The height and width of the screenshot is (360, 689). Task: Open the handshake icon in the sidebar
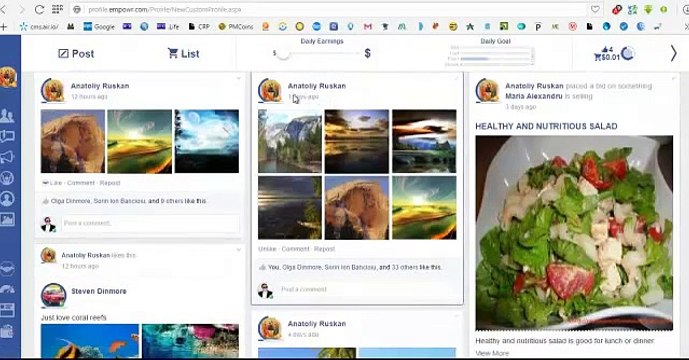[x=7, y=268]
